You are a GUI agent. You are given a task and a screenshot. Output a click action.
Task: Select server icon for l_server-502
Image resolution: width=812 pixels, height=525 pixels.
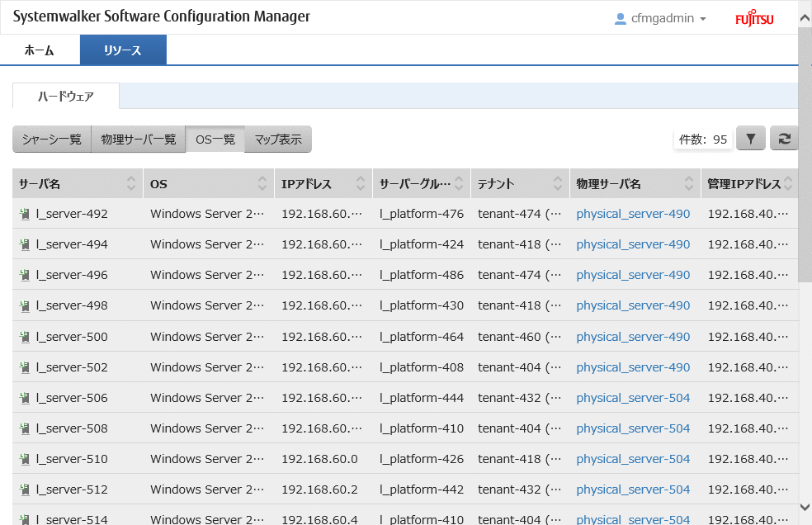coord(24,367)
